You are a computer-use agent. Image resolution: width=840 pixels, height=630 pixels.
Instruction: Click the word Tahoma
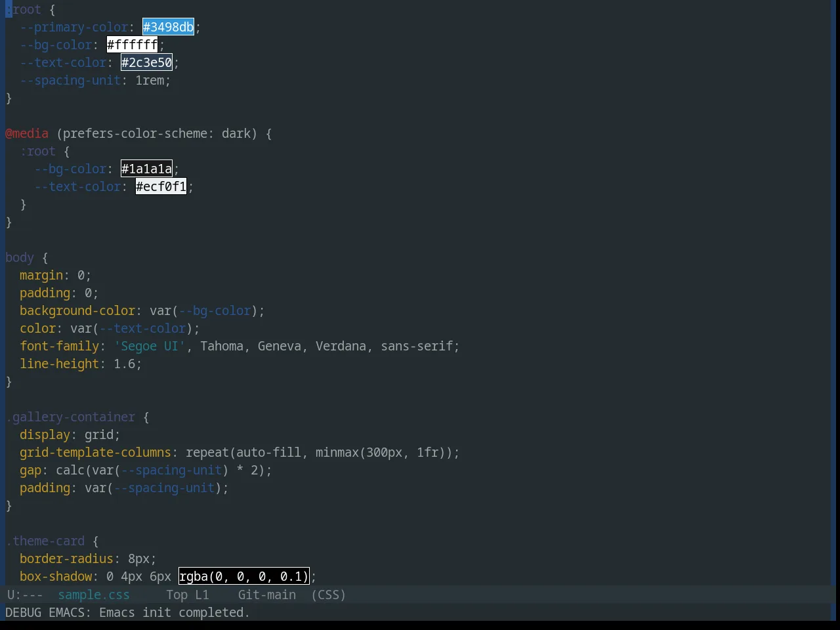tap(222, 346)
